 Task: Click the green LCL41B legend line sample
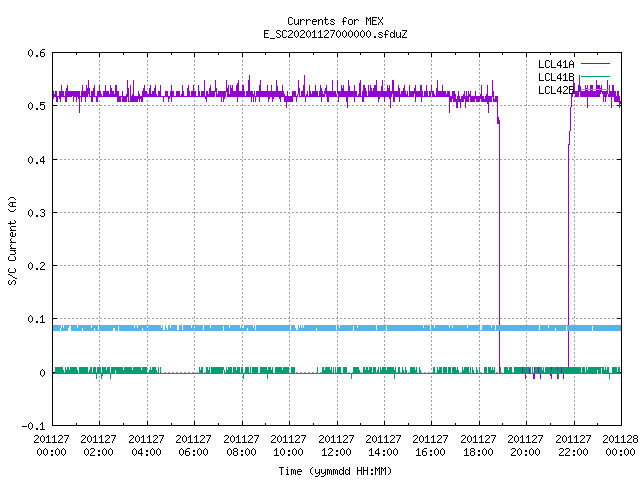click(x=595, y=76)
